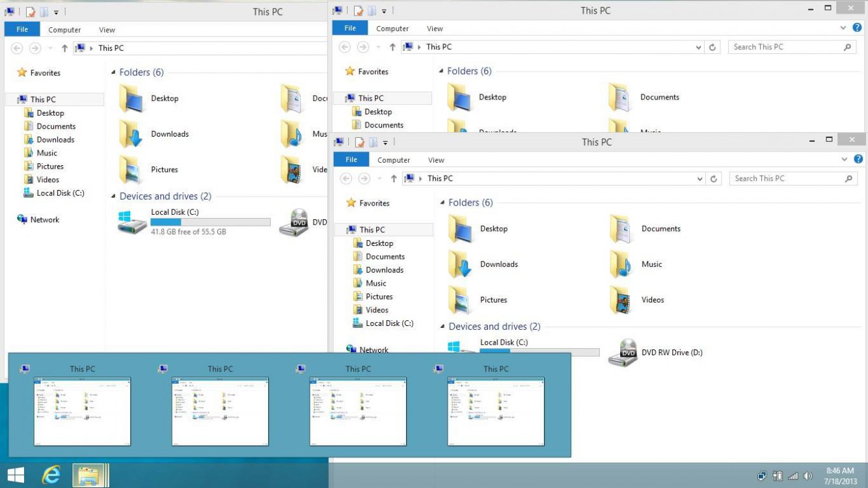This screenshot has height=488, width=868.
Task: Click the back arrow in the left window
Action: point(17,48)
